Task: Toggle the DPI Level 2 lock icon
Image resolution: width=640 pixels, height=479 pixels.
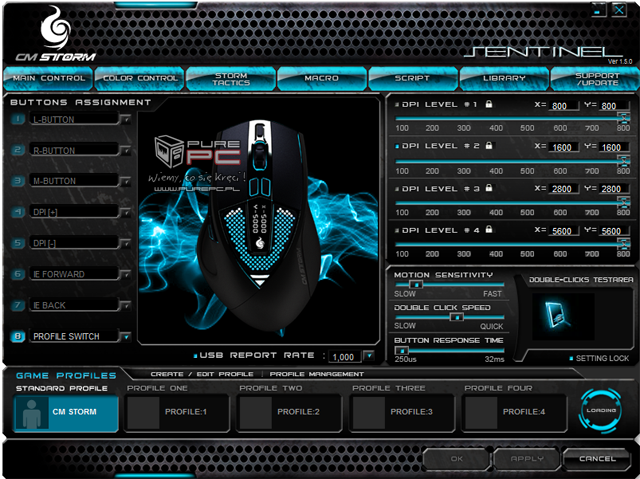Action: coord(489,145)
